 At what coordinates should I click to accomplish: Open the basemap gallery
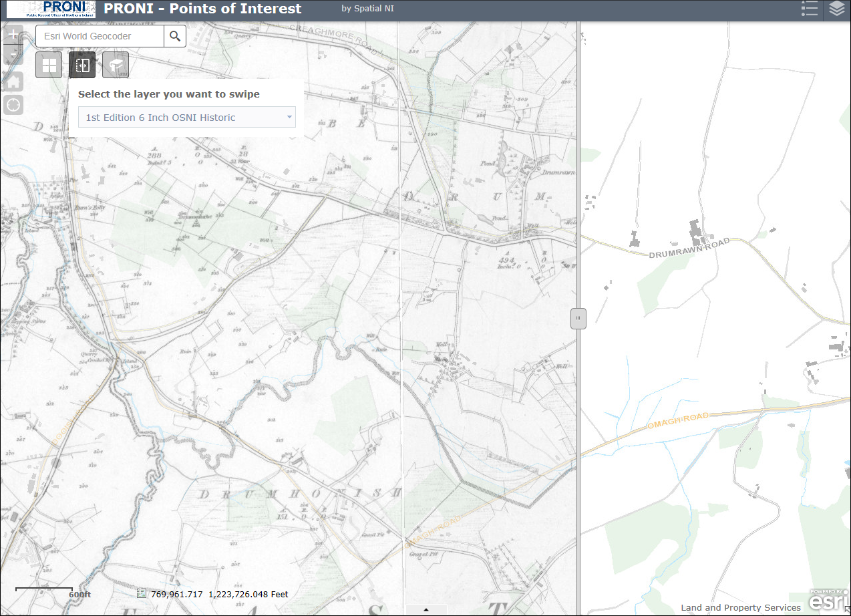48,64
